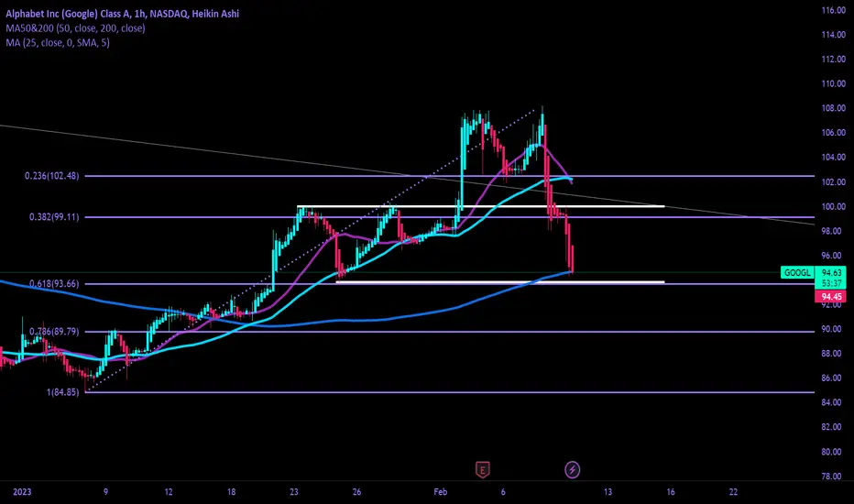Image resolution: width=854 pixels, height=504 pixels.
Task: Select the GOOGL ticker price tag
Action: 797,272
